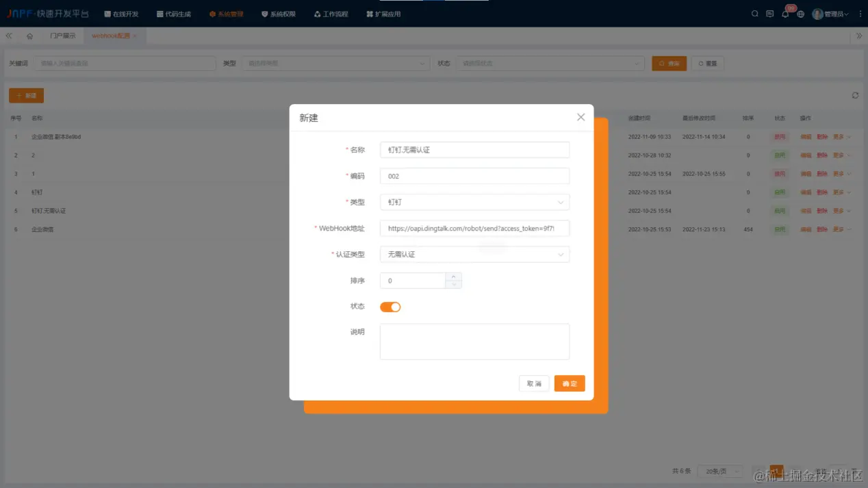Image resolution: width=868 pixels, height=488 pixels.
Task: Click 编辑 for row with 排序 454
Action: pyautogui.click(x=806, y=229)
